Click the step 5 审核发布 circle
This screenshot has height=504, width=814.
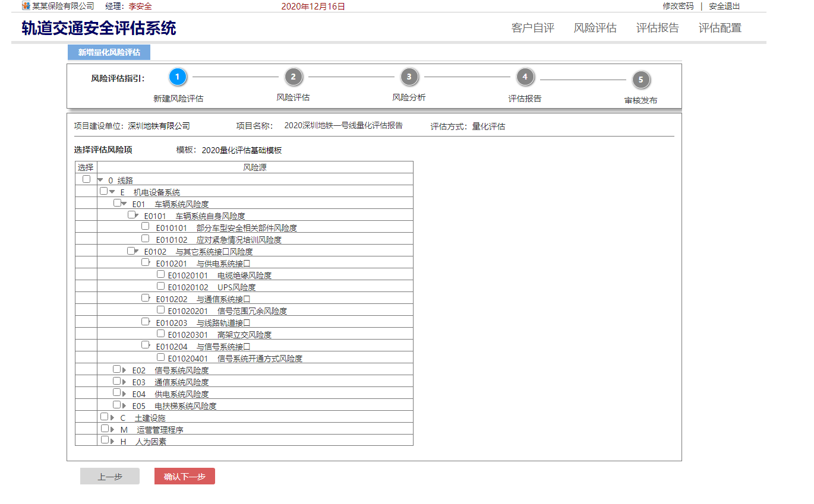(641, 80)
